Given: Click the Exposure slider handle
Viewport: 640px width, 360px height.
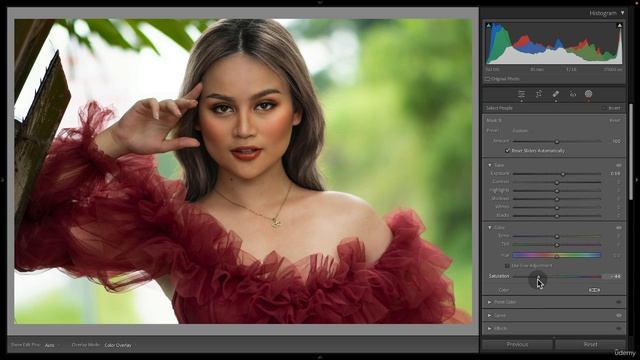Looking at the screenshot, I should tap(563, 174).
